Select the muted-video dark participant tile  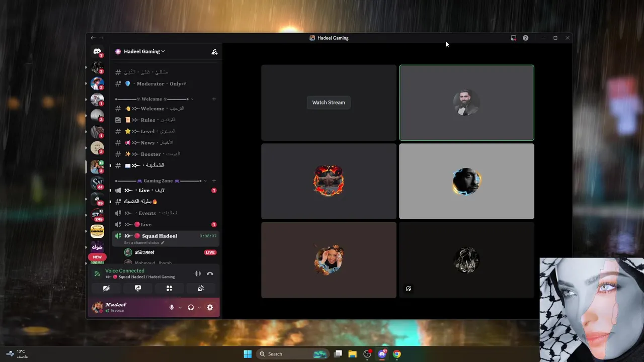pos(466,260)
